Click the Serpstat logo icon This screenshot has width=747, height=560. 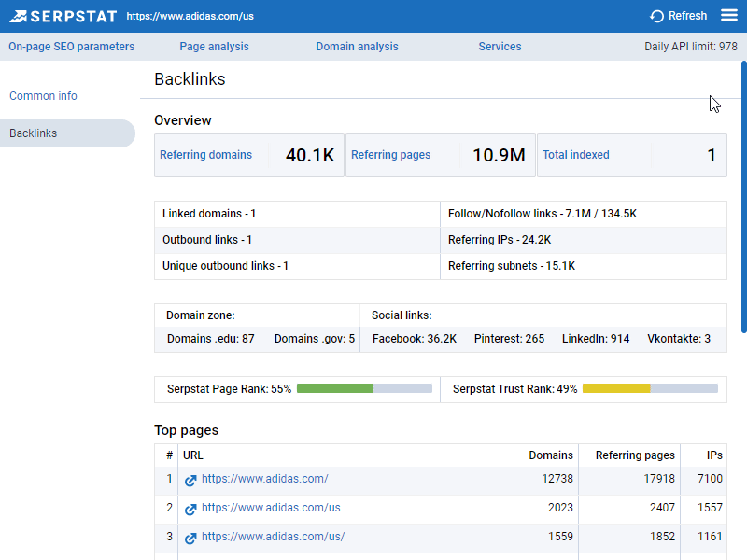pyautogui.click(x=18, y=16)
